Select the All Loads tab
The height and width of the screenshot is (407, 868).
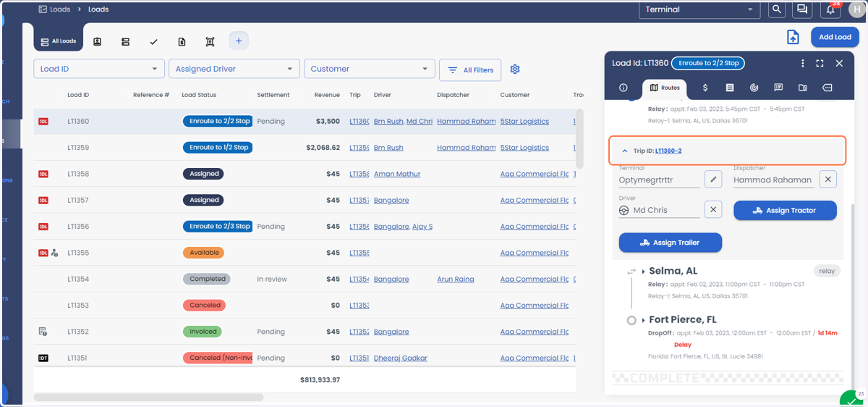(59, 41)
